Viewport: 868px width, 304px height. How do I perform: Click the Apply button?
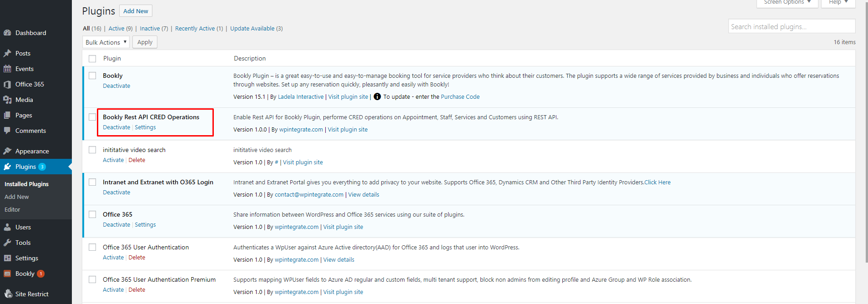coord(145,42)
